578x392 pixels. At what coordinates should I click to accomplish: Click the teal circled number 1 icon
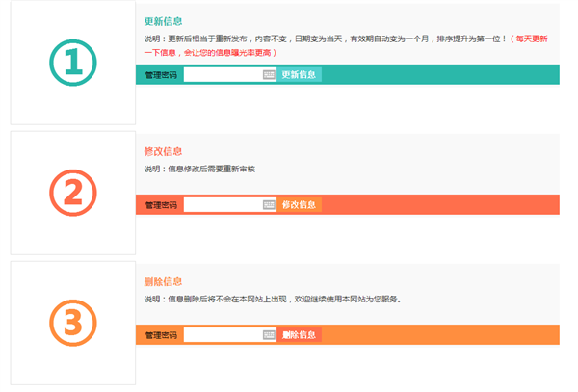(x=73, y=63)
